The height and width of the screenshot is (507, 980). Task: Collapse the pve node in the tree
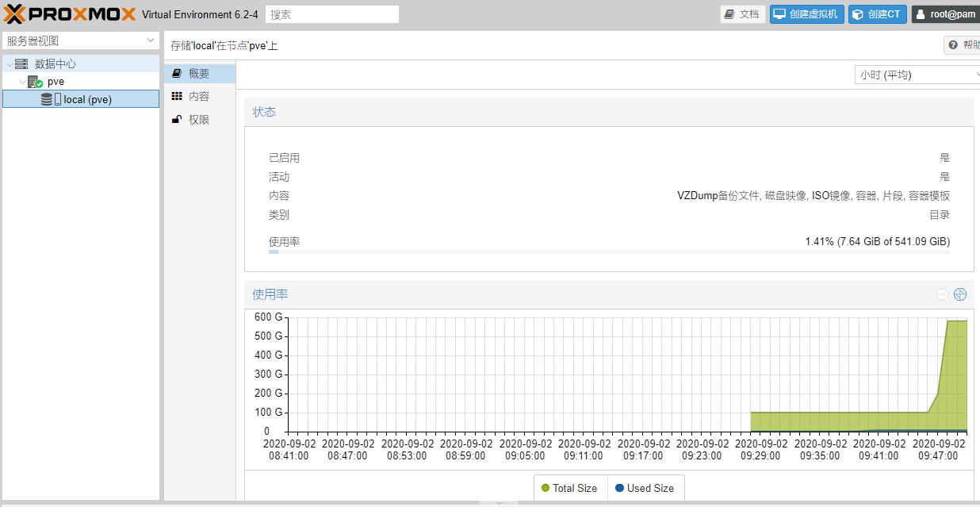click(22, 80)
